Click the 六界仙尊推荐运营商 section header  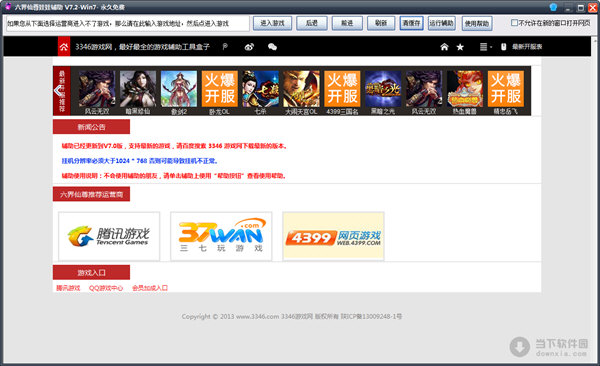tap(91, 194)
